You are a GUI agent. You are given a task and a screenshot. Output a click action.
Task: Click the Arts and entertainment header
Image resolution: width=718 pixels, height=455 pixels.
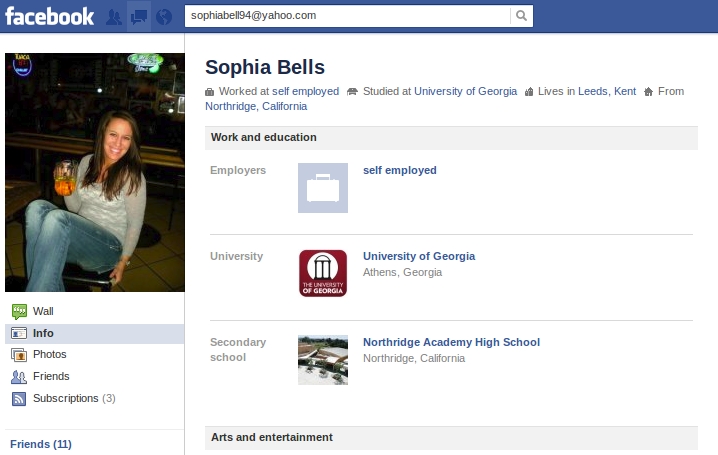click(x=451, y=438)
